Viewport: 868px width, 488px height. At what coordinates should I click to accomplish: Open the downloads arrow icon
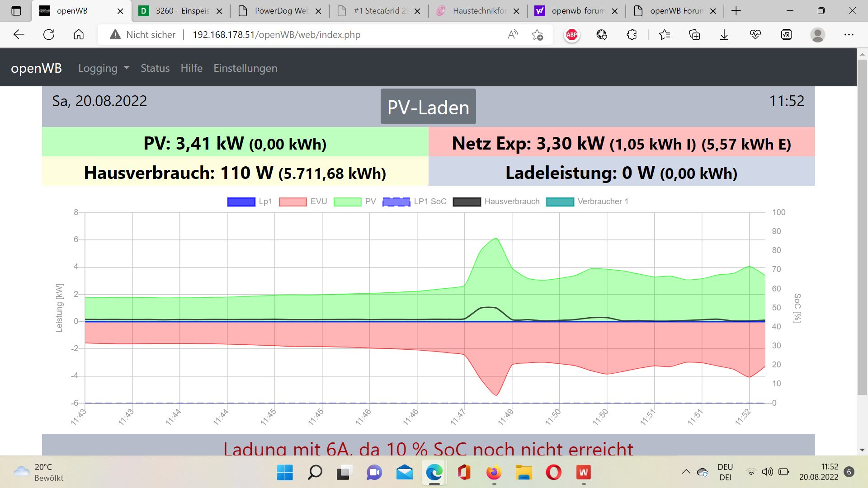click(x=724, y=35)
